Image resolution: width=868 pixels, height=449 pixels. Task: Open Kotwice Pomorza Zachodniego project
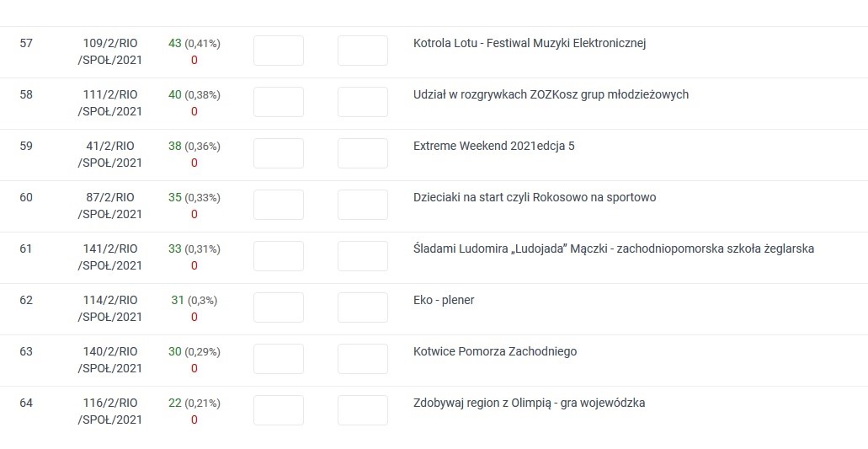point(495,351)
